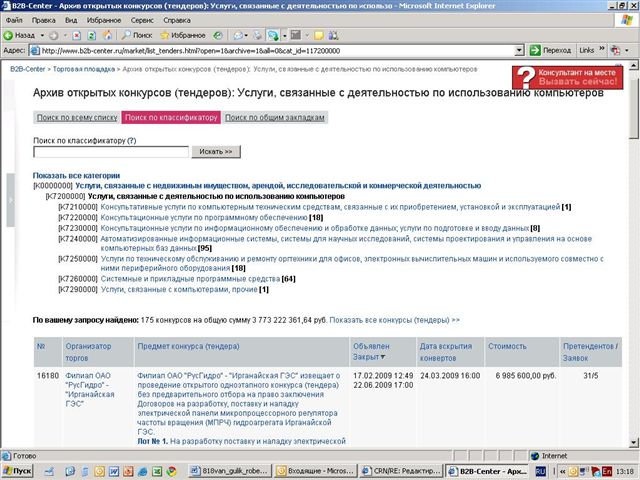Sort by Закрыт column with arrow

tap(369, 357)
